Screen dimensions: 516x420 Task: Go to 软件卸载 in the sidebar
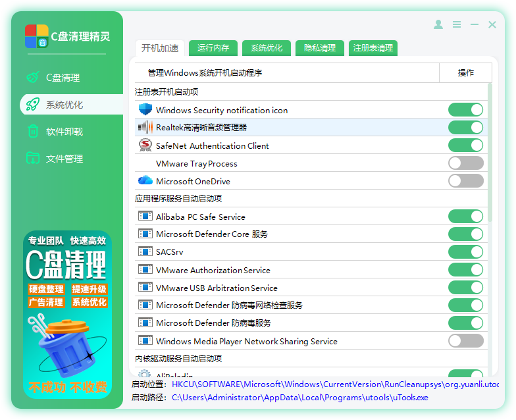tap(64, 132)
